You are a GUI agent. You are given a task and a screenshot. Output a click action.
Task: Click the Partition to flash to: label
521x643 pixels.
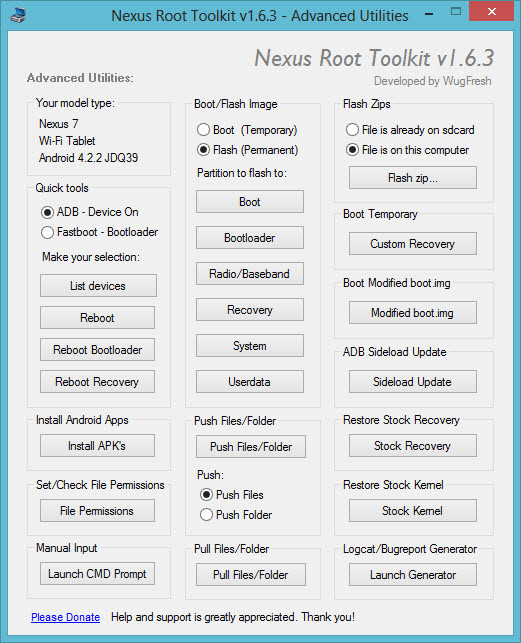[242, 173]
